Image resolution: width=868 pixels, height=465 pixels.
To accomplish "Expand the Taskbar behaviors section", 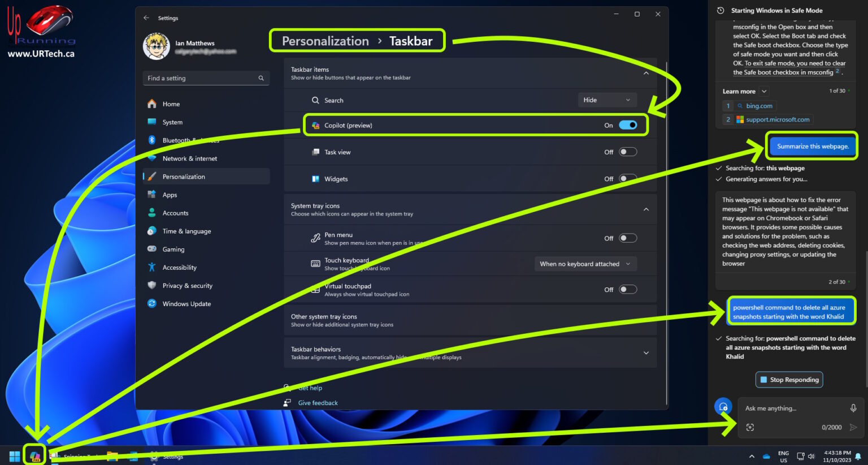I will [x=646, y=353].
